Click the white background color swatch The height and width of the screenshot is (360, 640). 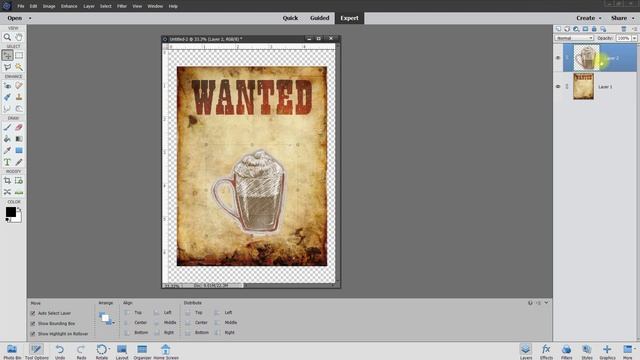point(18,218)
